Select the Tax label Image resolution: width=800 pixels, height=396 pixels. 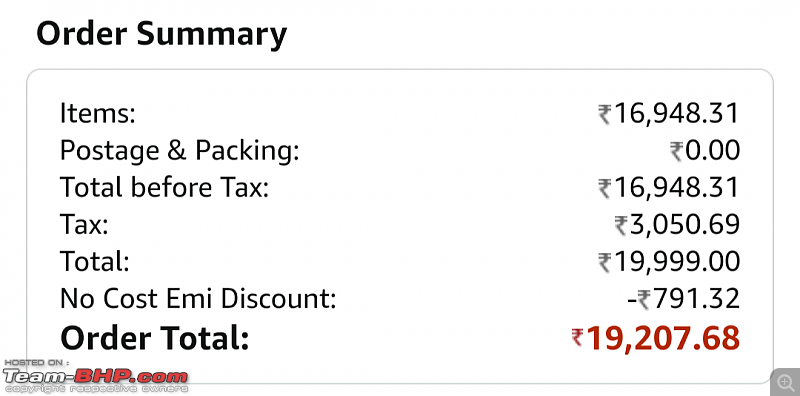pyautogui.click(x=84, y=225)
